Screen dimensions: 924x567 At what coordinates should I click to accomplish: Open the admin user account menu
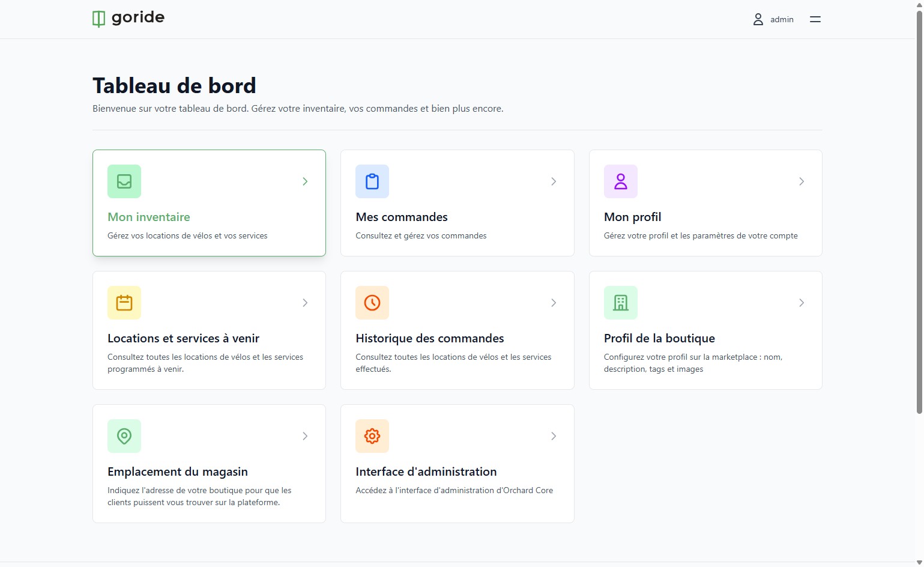773,19
